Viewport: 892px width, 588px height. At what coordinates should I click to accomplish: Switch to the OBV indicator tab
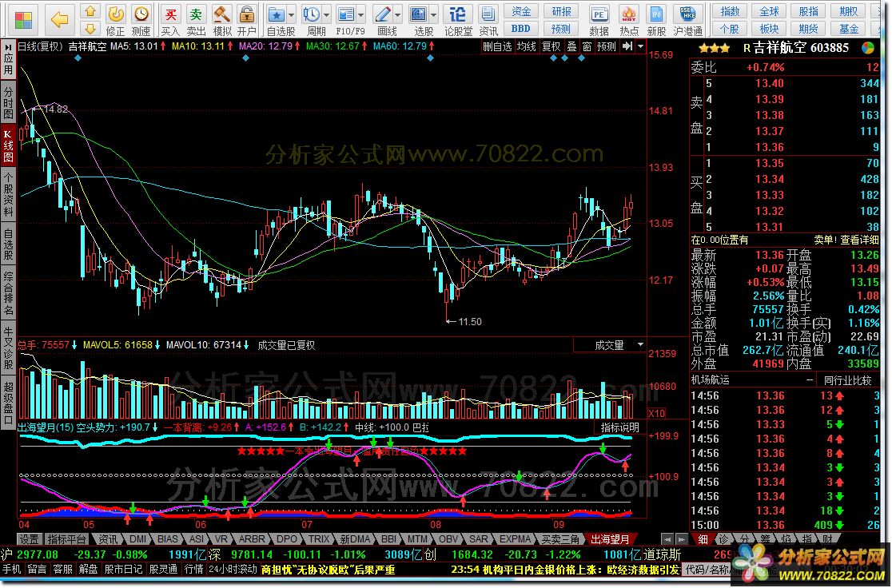tap(448, 539)
